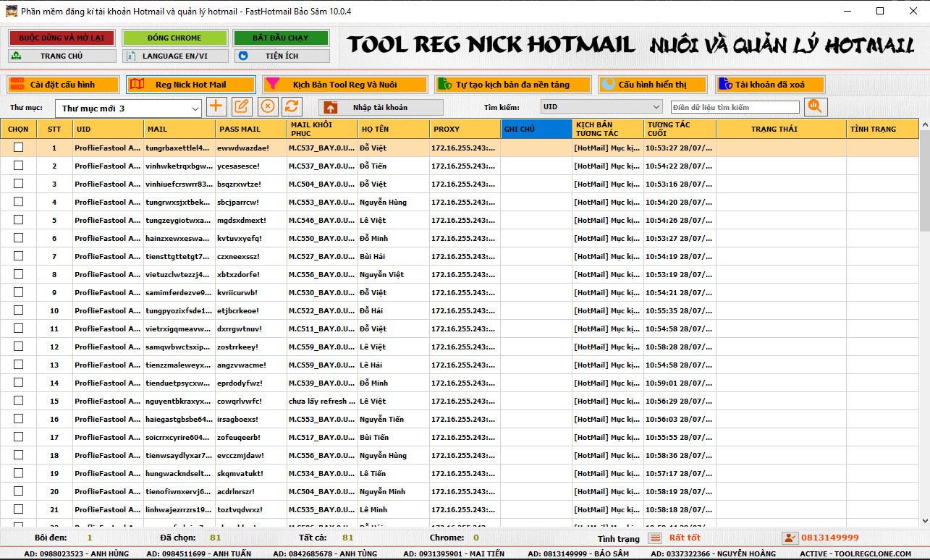930x560 pixels.
Task: Click cell chưa lấy refresh in row 15
Action: tap(322, 401)
